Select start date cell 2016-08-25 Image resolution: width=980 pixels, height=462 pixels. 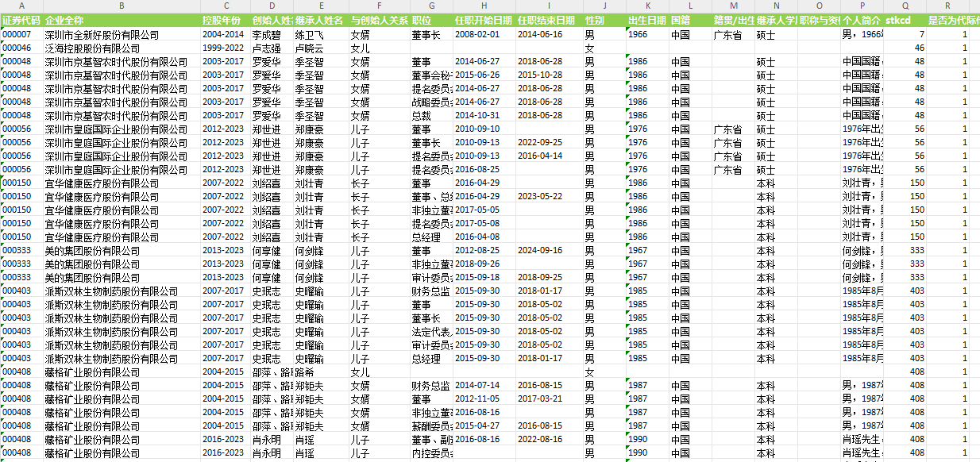[x=484, y=170]
